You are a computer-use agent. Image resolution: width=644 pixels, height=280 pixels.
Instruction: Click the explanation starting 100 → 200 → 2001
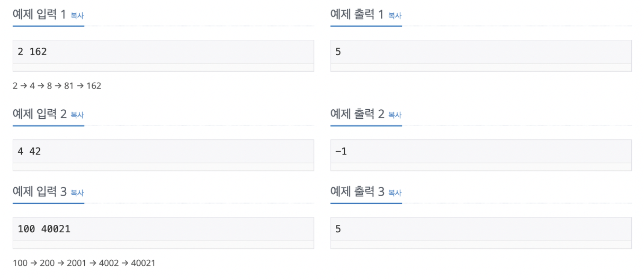(84, 263)
